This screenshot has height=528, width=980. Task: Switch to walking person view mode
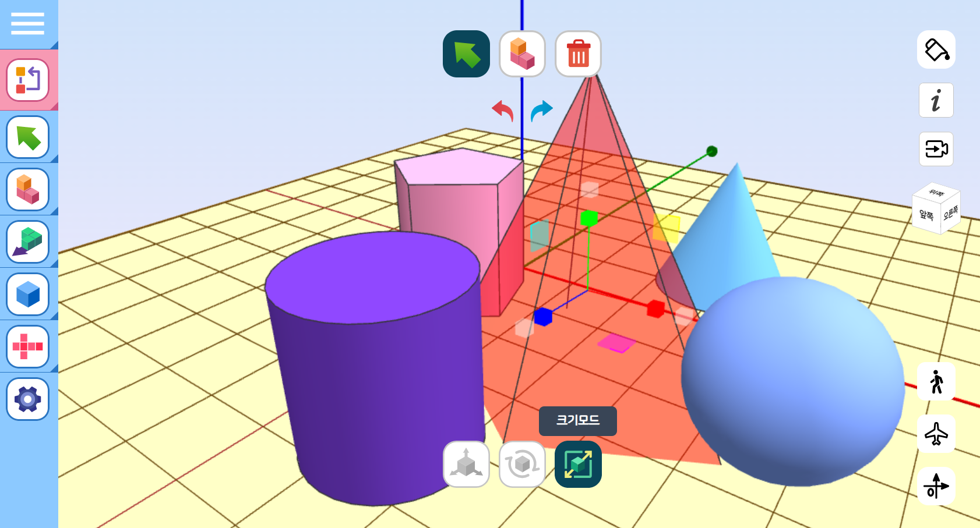936,382
